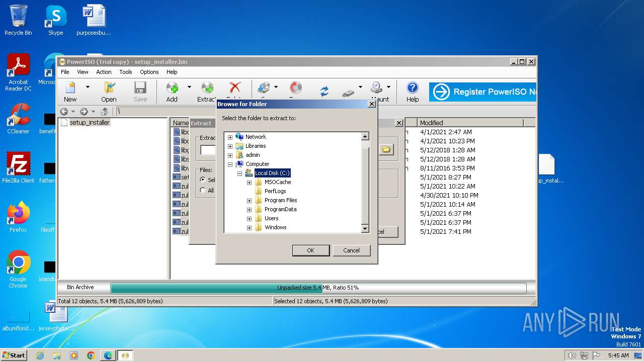Click the Burn disc toolbar icon

point(296,88)
